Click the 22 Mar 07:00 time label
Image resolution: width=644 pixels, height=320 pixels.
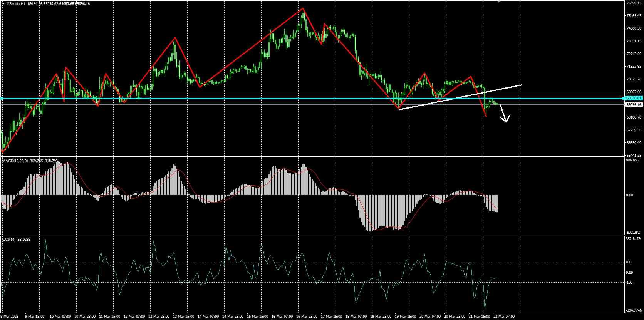pyautogui.click(x=503, y=317)
